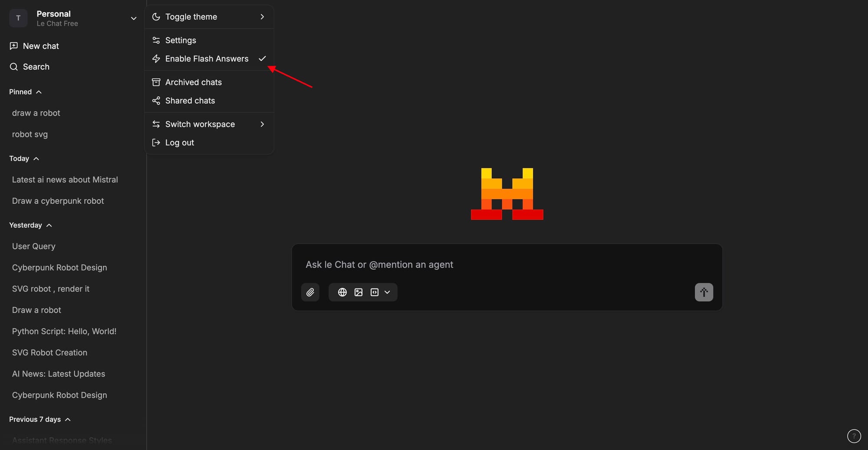Click the 'Le Chat Free' plan label

[57, 23]
